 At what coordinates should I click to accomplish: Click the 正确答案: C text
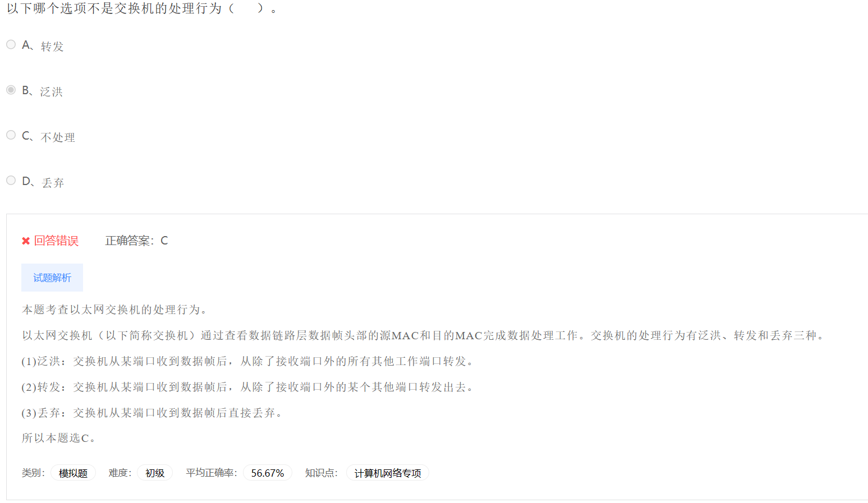[x=136, y=241]
